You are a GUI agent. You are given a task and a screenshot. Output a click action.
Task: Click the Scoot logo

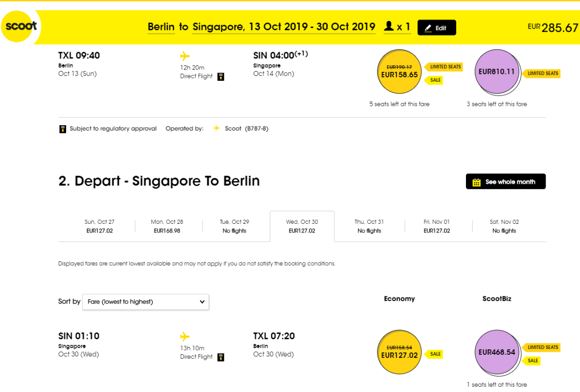coord(21,26)
